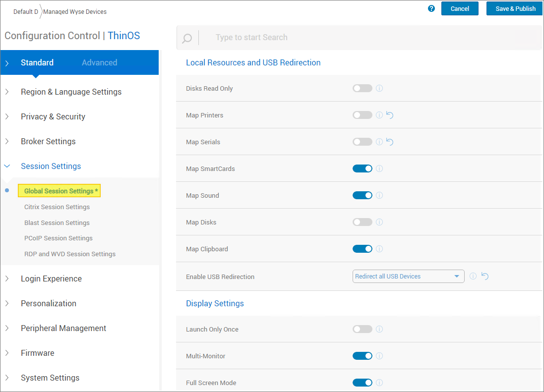Click info icon beside Map SmartCards
The height and width of the screenshot is (392, 544).
[379, 168]
